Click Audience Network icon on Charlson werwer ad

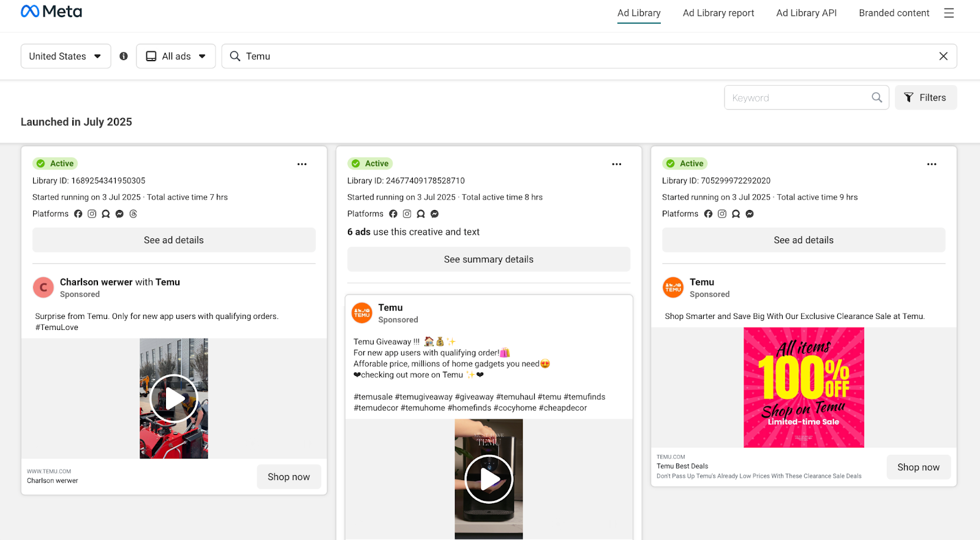pyautogui.click(x=106, y=214)
